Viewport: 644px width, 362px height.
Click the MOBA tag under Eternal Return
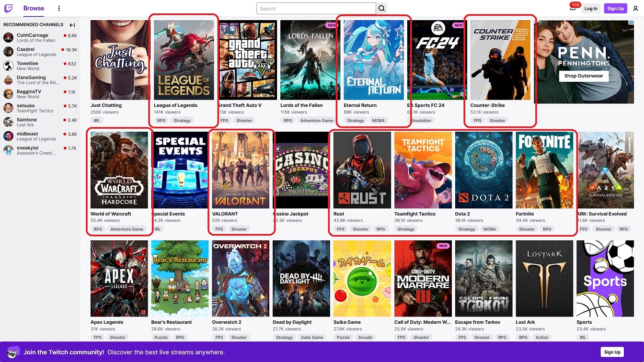[378, 121]
